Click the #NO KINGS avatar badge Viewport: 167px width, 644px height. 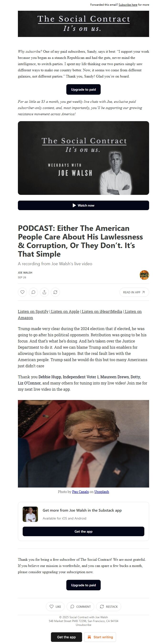tap(144, 275)
